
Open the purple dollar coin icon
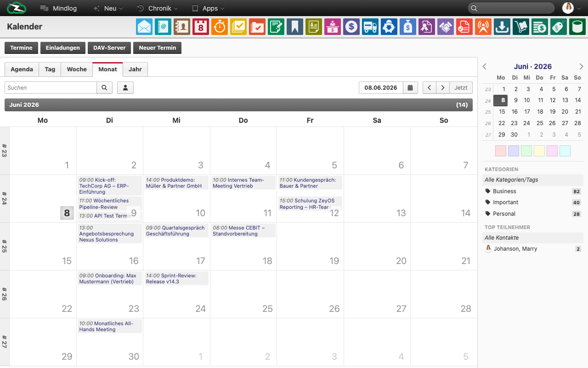click(x=351, y=27)
